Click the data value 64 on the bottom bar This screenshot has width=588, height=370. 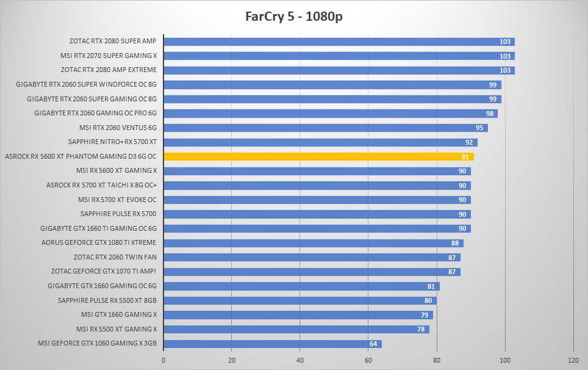(373, 344)
